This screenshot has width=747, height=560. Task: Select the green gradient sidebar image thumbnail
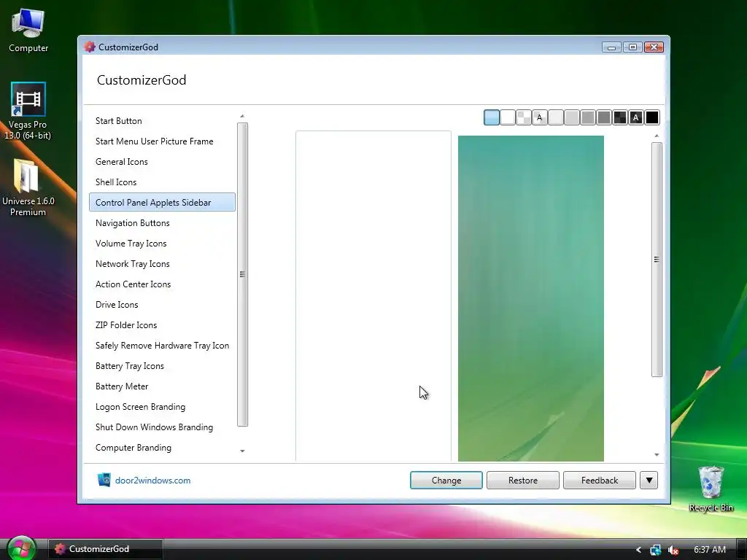pyautogui.click(x=531, y=298)
